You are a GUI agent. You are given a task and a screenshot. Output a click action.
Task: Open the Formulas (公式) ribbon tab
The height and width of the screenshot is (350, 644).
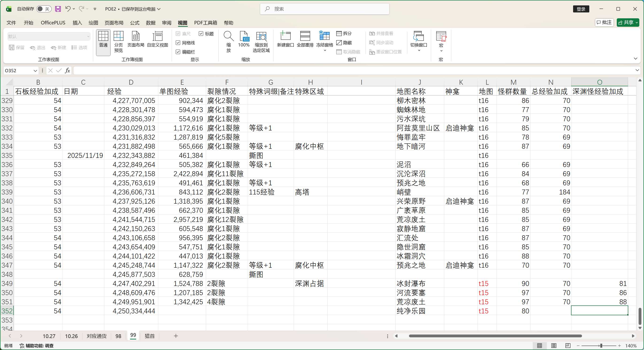click(x=135, y=23)
